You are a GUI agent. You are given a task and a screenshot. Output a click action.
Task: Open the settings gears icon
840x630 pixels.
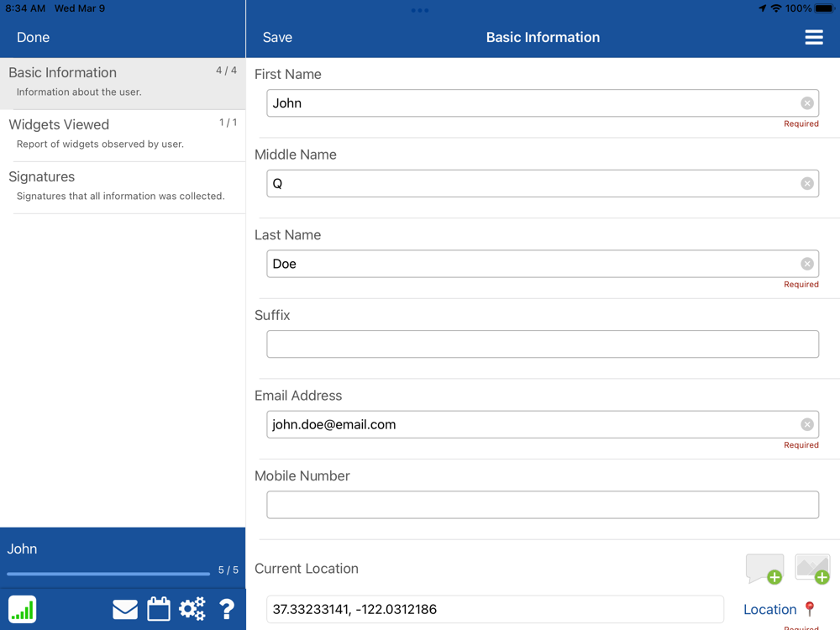point(192,609)
